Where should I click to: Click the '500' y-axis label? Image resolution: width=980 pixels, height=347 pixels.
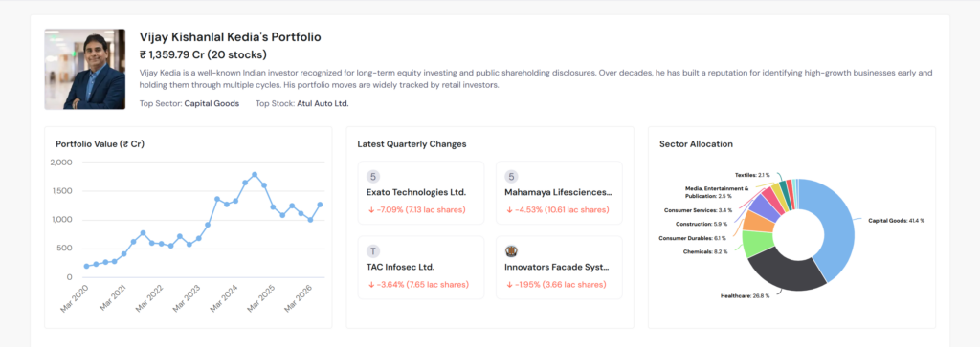[65, 249]
